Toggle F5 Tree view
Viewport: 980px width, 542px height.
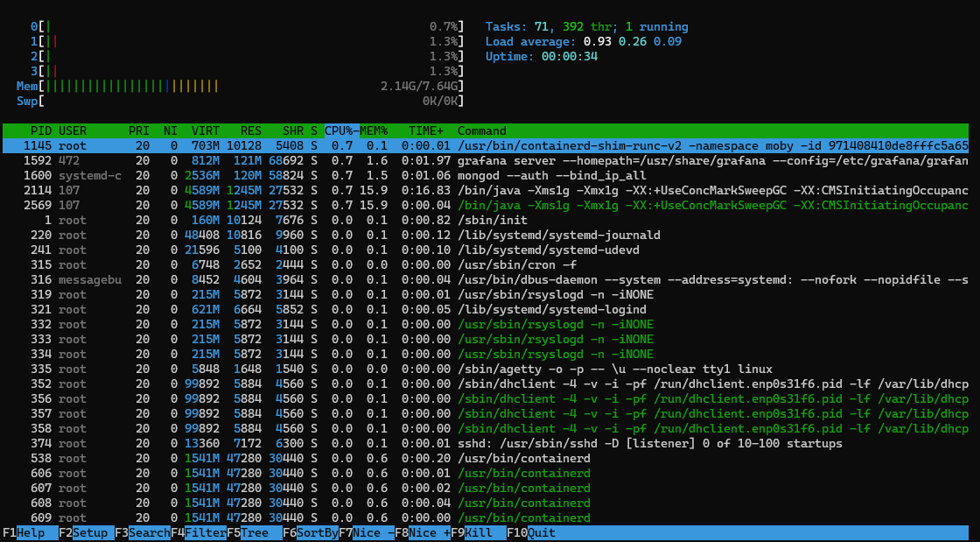[255, 532]
